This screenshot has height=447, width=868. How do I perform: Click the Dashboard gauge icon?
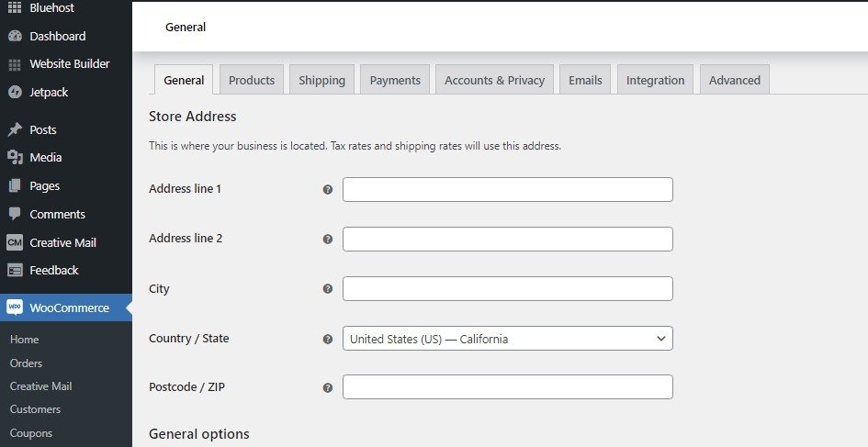pos(15,36)
